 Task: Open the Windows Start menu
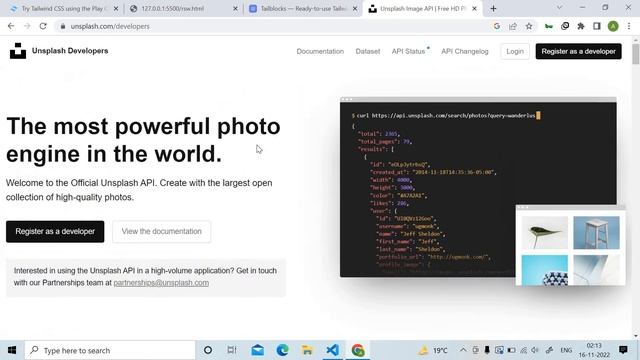(x=12, y=350)
